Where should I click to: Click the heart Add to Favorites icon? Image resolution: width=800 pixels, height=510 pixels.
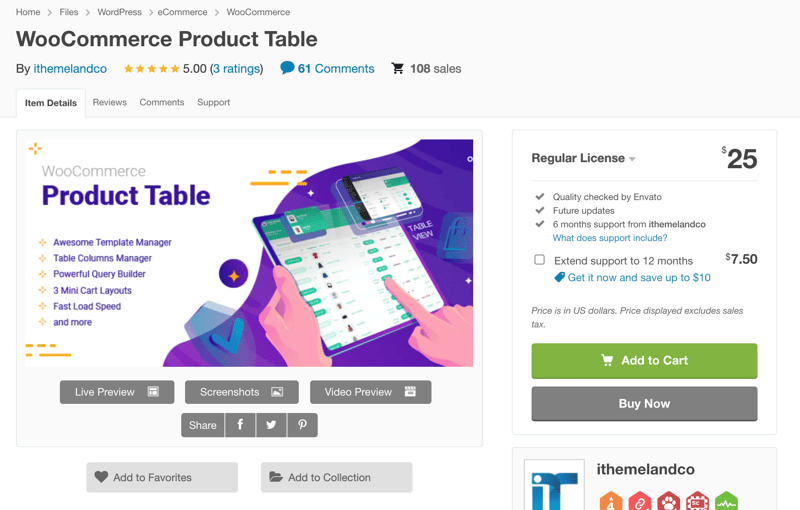(101, 477)
